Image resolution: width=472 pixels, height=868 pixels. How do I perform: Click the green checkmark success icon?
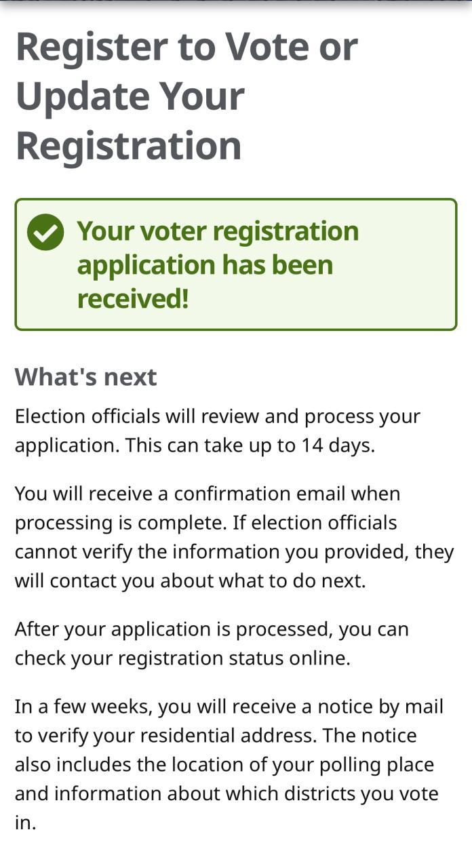click(x=45, y=233)
